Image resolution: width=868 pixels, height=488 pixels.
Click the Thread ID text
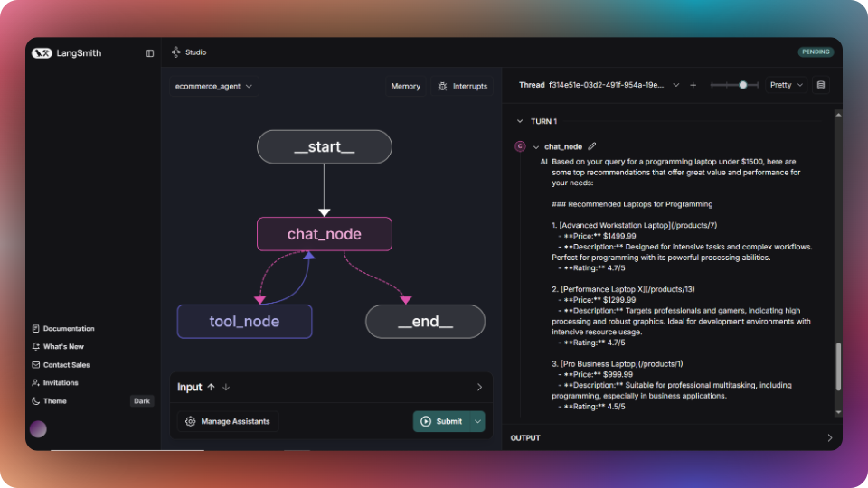pyautogui.click(x=606, y=85)
